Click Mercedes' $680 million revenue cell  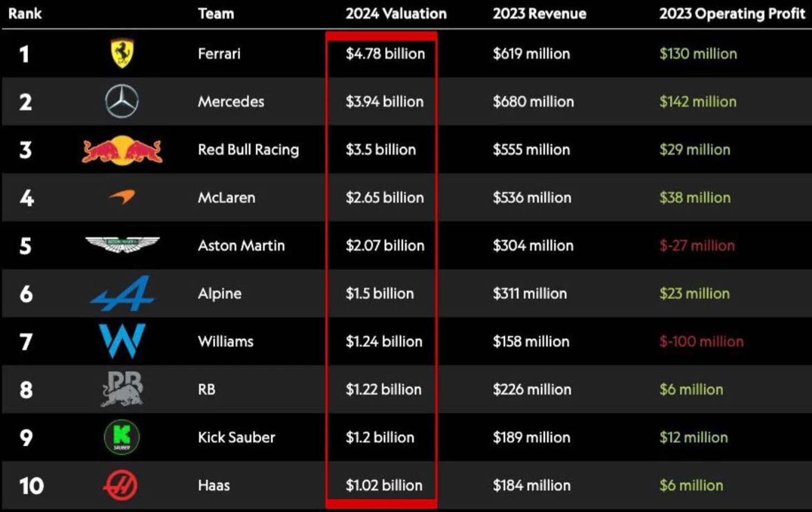533,102
